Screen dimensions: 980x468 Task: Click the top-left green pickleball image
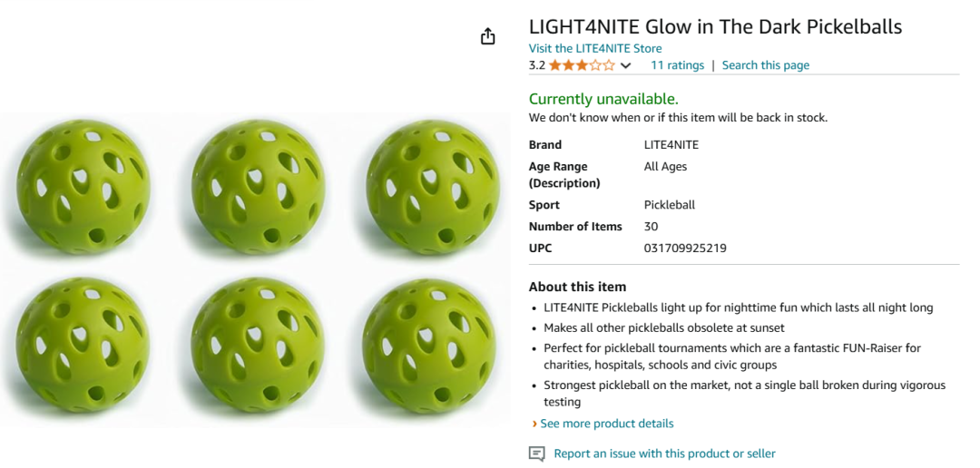click(83, 187)
